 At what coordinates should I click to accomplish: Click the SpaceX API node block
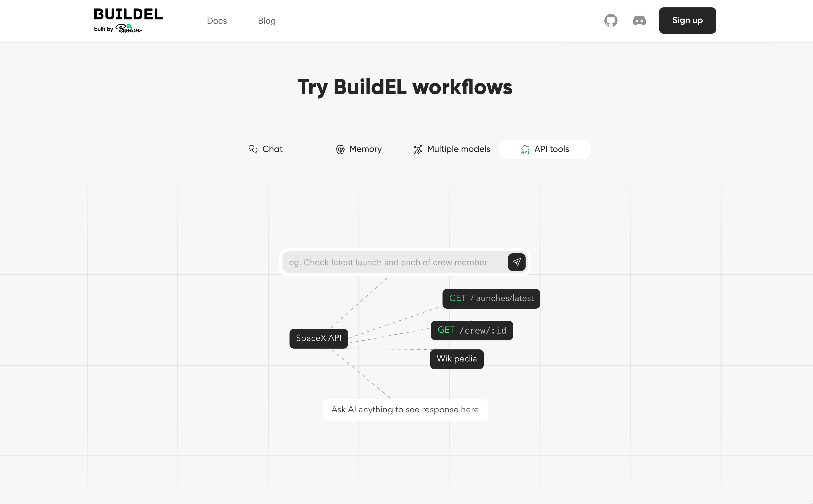(318, 338)
